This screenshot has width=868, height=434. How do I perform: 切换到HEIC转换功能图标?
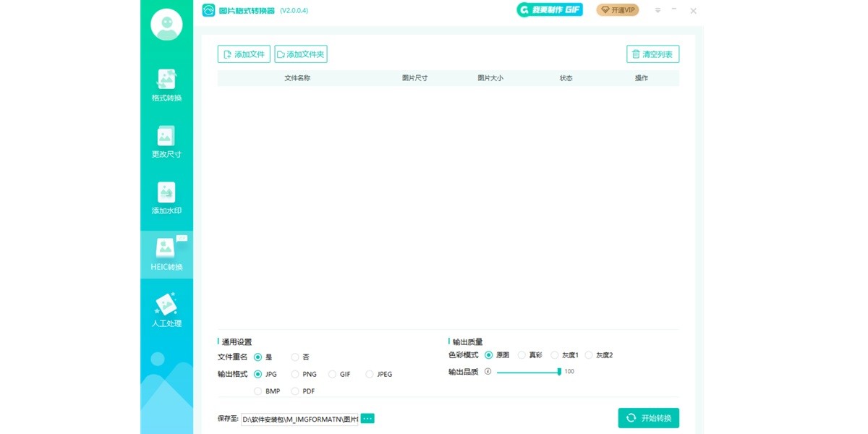point(166,250)
